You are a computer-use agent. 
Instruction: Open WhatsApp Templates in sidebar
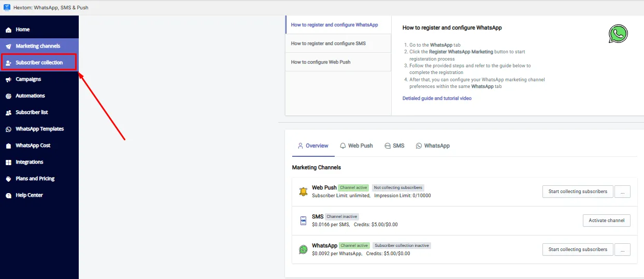tap(39, 129)
